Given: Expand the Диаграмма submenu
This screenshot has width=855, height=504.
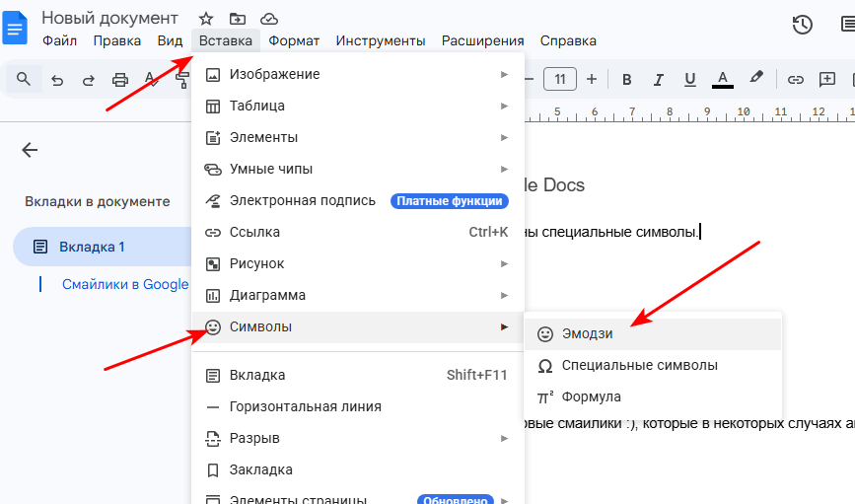Looking at the screenshot, I should (358, 296).
